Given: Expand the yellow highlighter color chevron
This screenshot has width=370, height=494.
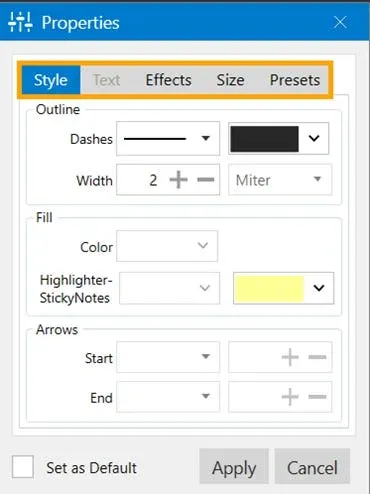Looking at the screenshot, I should (319, 288).
